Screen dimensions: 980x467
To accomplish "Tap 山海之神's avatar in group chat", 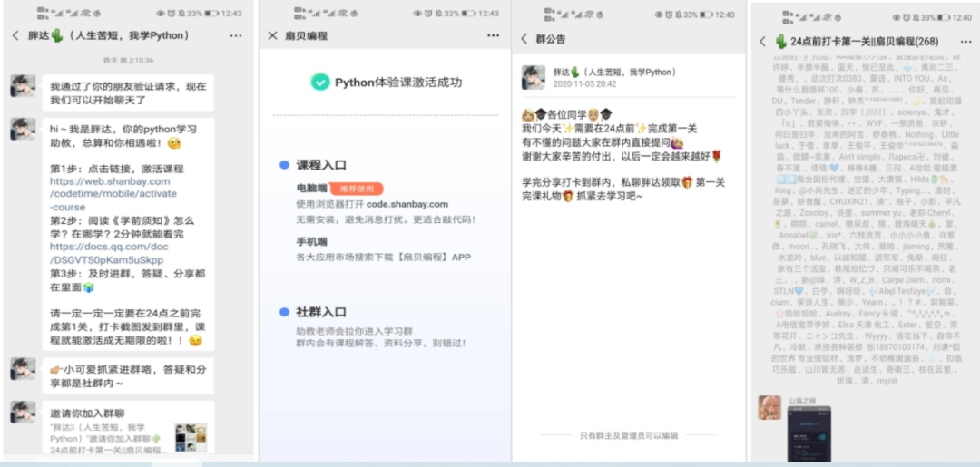I will click(769, 407).
